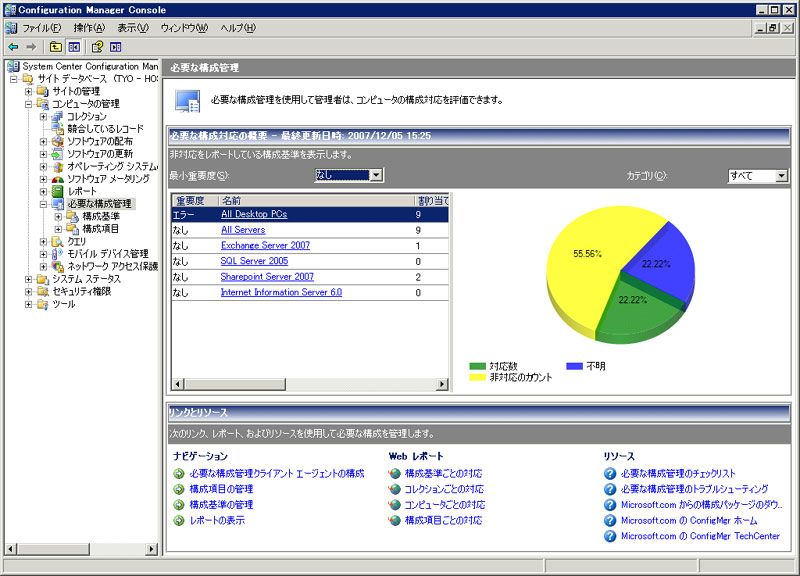Toggle the Action pane toolbar icon
Screen dimensions: 800x576
(116, 47)
